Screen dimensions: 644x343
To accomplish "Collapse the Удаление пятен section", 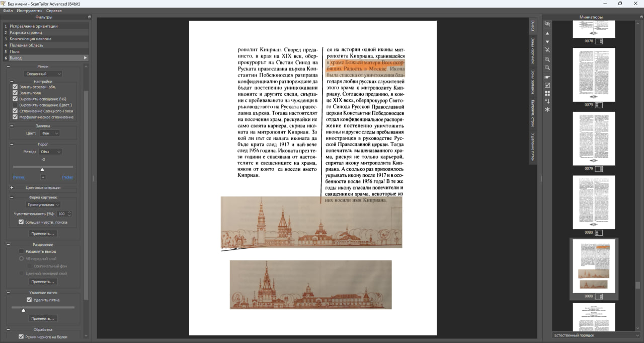I will point(9,293).
